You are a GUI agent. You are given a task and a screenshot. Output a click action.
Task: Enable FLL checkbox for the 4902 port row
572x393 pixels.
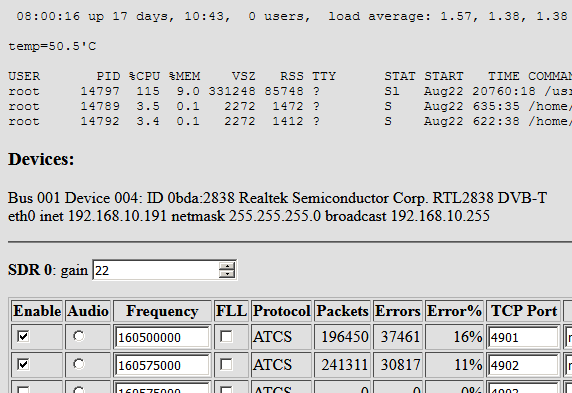[226, 364]
